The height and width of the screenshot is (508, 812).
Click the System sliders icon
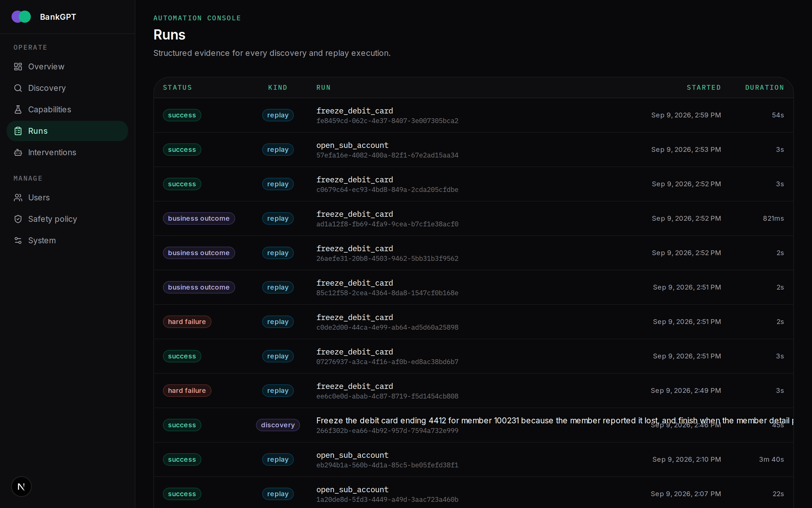tap(18, 240)
